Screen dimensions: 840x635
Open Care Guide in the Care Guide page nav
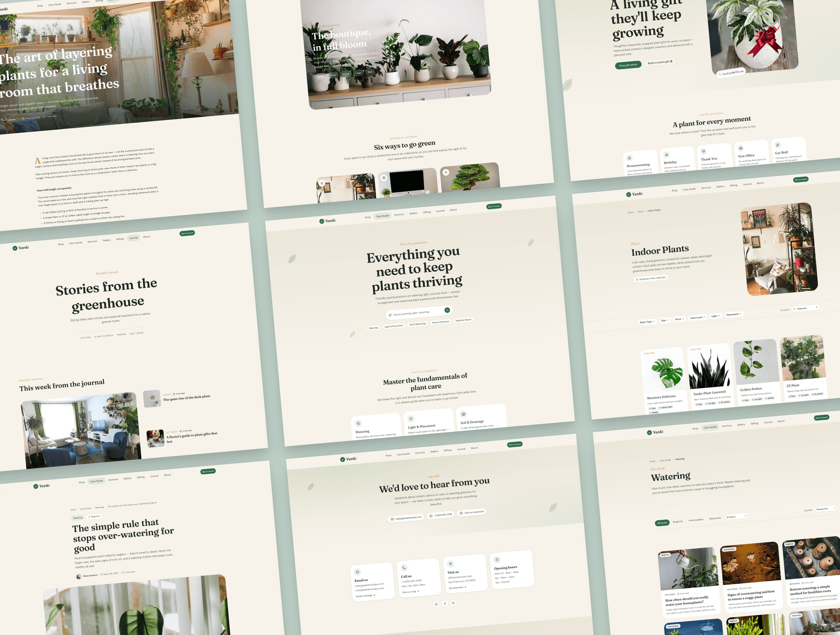click(382, 216)
